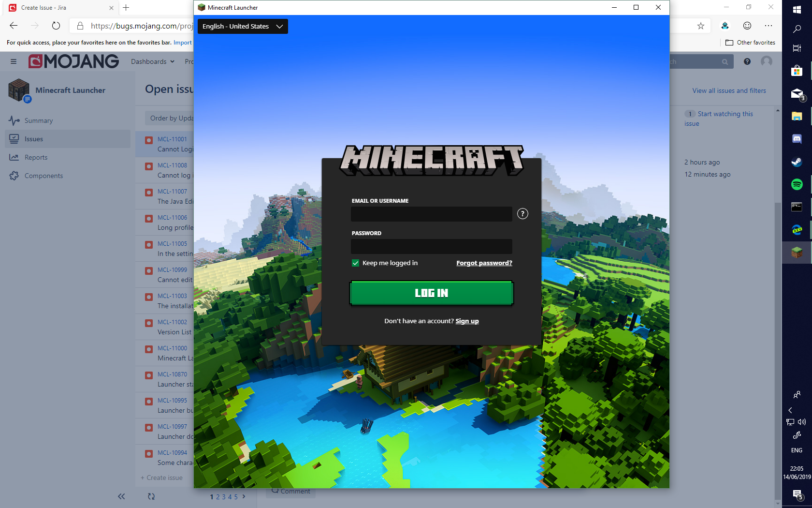Go to the next page of issues
Image resolution: width=812 pixels, height=508 pixels.
(x=244, y=496)
